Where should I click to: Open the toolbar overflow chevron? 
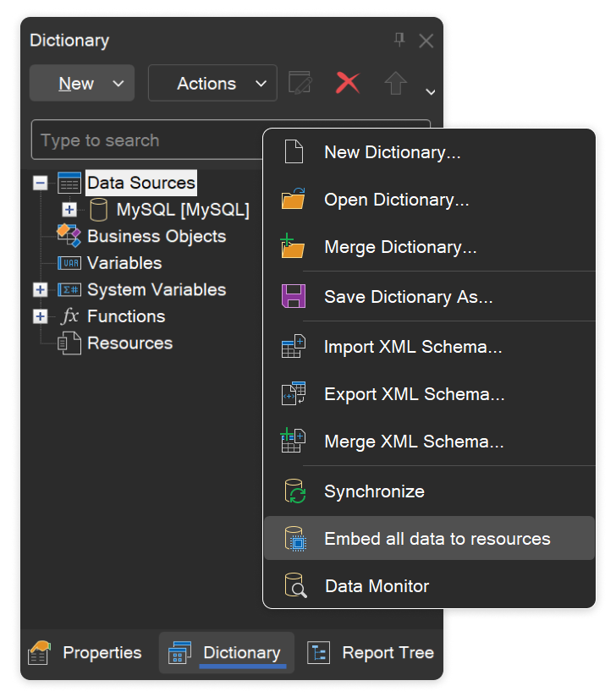click(x=430, y=92)
